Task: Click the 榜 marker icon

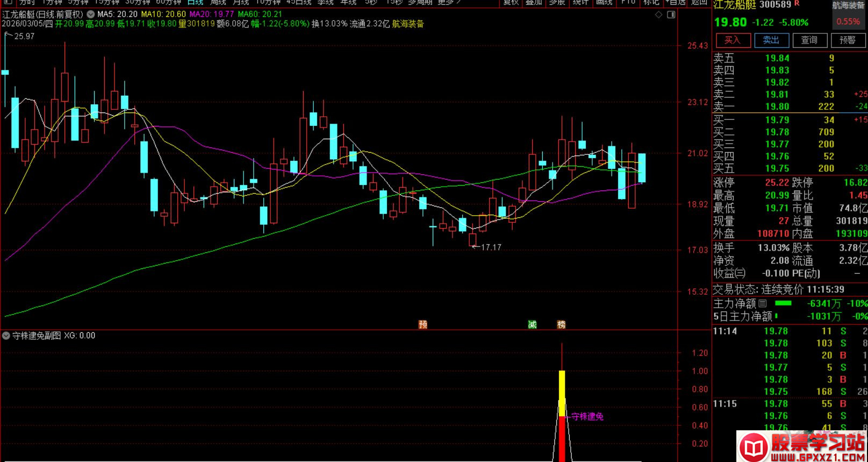Action: [x=561, y=324]
